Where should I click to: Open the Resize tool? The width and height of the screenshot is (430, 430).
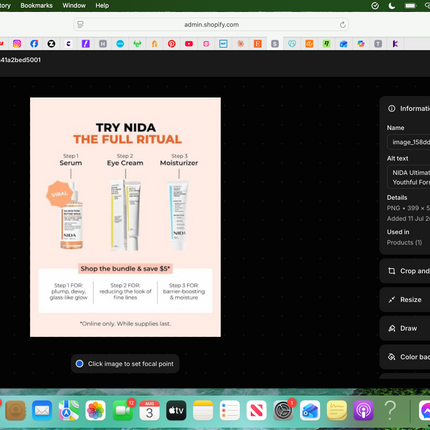point(405,300)
